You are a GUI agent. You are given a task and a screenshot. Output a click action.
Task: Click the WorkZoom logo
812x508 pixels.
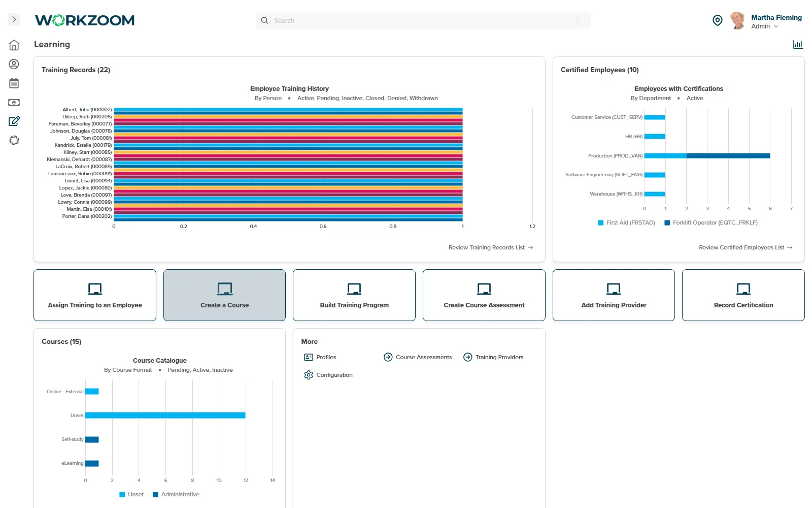coord(85,20)
